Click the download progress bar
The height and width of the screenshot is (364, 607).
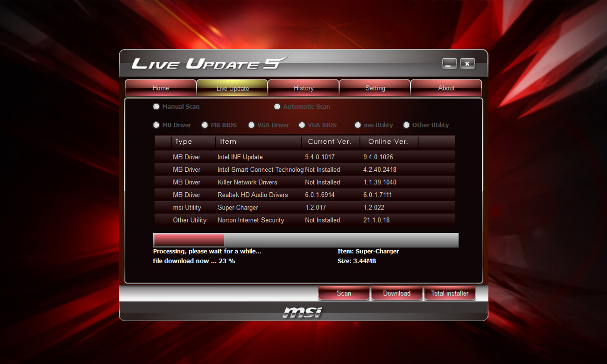(x=306, y=240)
